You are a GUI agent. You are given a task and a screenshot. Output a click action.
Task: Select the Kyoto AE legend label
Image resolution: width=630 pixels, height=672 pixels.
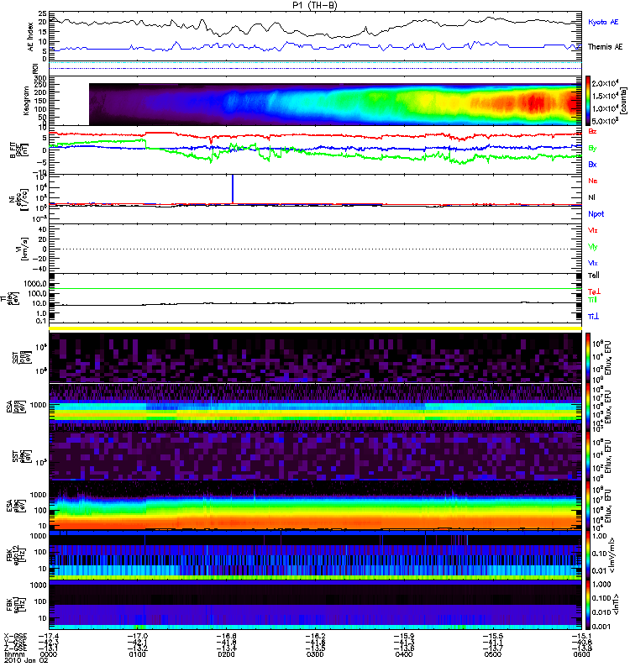[603, 22]
